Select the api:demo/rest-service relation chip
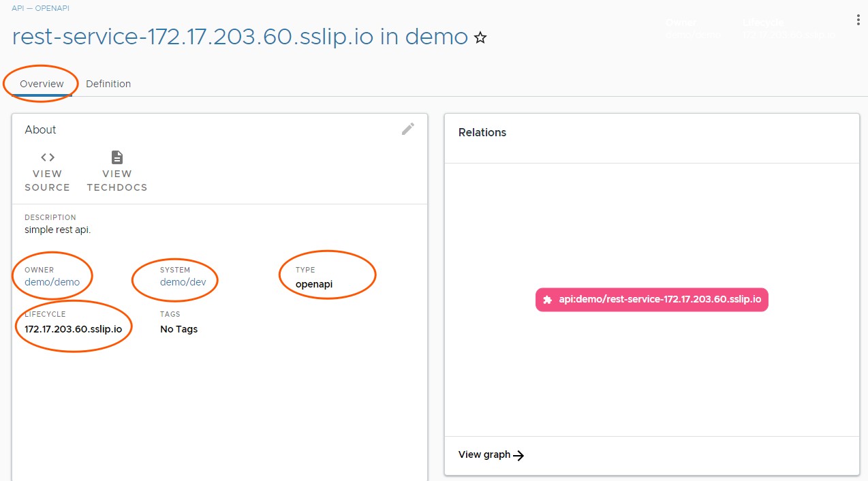Image resolution: width=868 pixels, height=481 pixels. point(651,299)
